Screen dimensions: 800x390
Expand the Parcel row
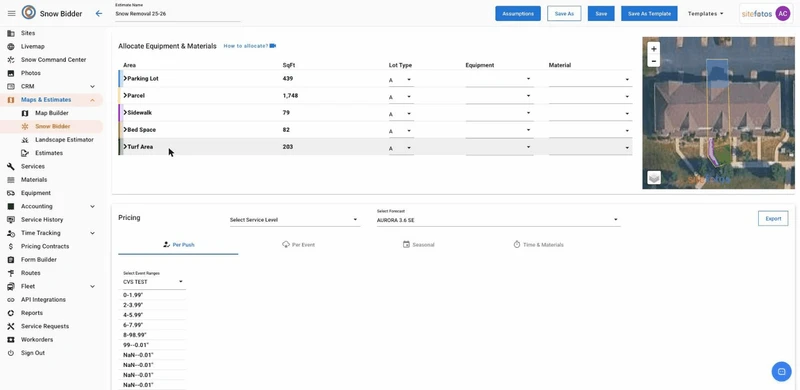[x=125, y=95]
